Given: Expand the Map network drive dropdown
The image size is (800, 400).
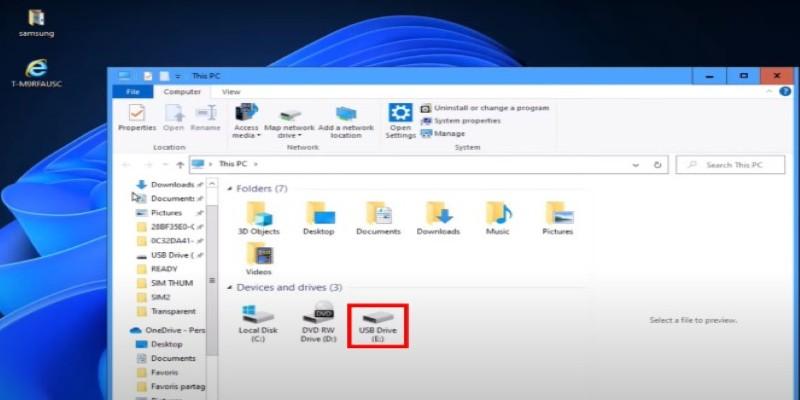Looking at the screenshot, I should pyautogui.click(x=290, y=136).
